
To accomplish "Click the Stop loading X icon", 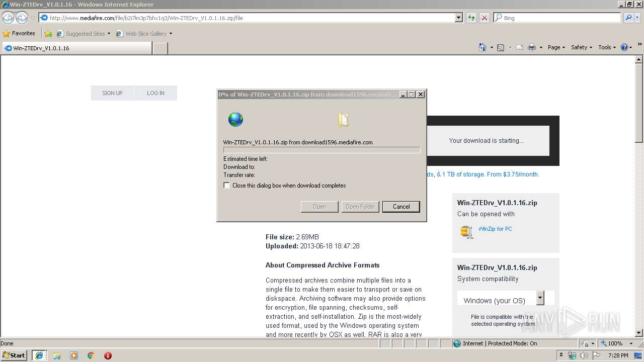I will point(485,18).
